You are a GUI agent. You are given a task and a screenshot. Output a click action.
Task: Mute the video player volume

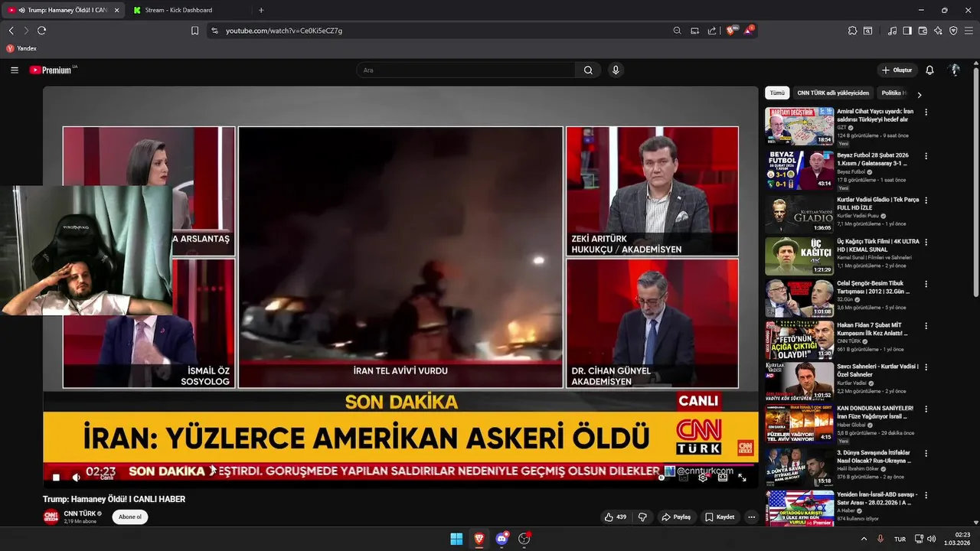click(76, 477)
